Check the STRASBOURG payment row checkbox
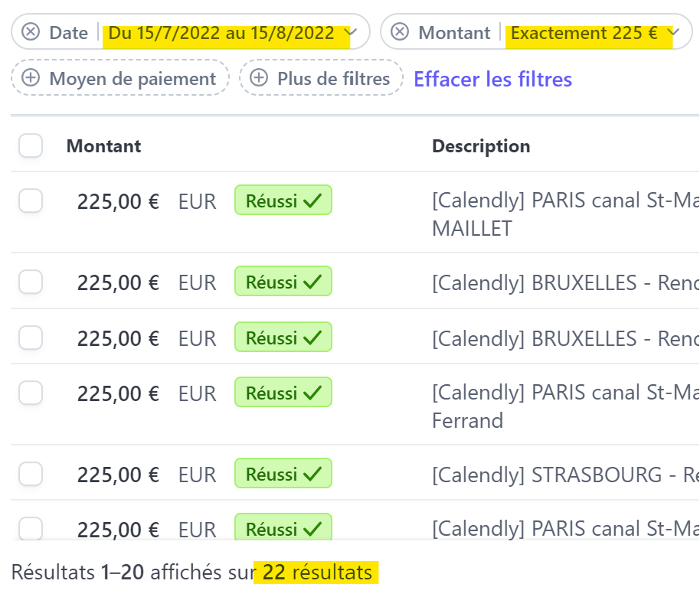The image size is (700, 597). pyautogui.click(x=31, y=474)
